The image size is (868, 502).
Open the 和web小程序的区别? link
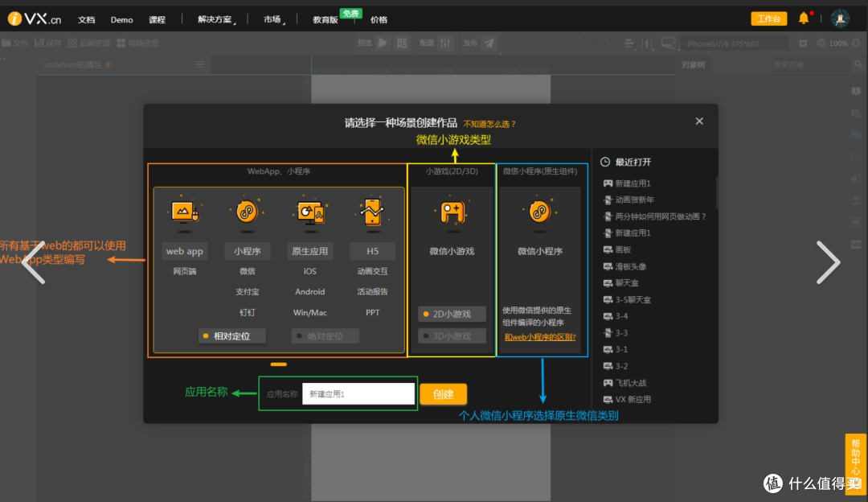pyautogui.click(x=540, y=337)
